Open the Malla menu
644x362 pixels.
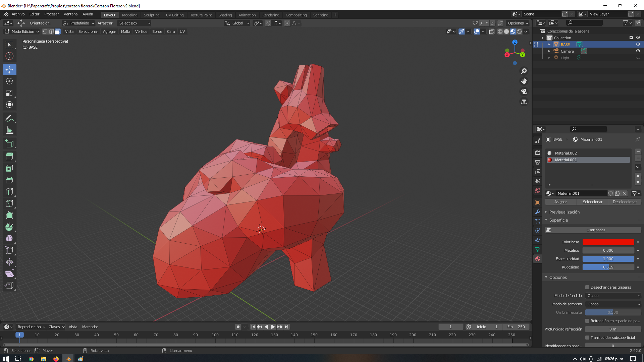coord(125,32)
